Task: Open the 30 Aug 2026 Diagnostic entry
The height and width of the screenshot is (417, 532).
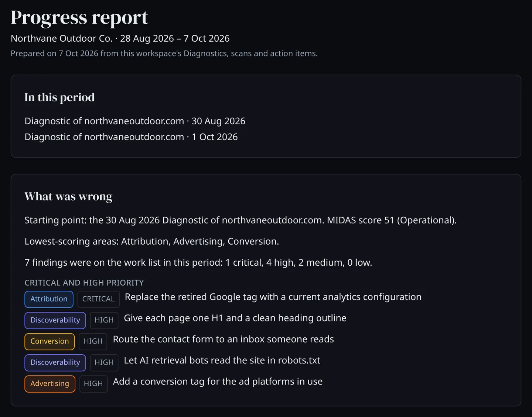Action: (135, 121)
